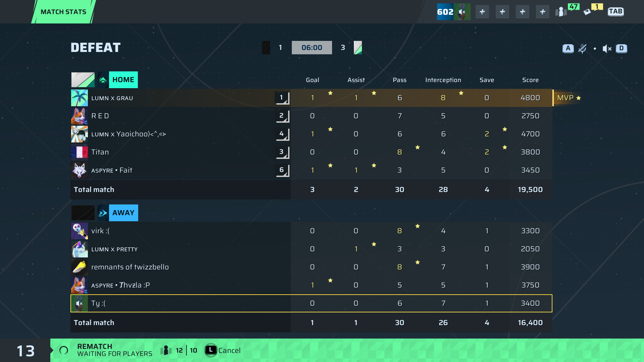The height and width of the screenshot is (362, 644).
Task: Toggle the muted speaker icon near D
Action: [x=607, y=49]
